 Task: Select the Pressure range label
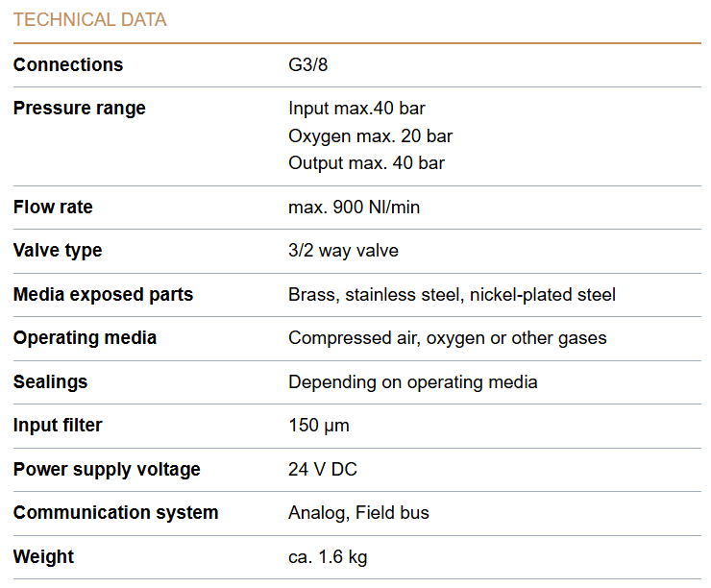(x=80, y=109)
